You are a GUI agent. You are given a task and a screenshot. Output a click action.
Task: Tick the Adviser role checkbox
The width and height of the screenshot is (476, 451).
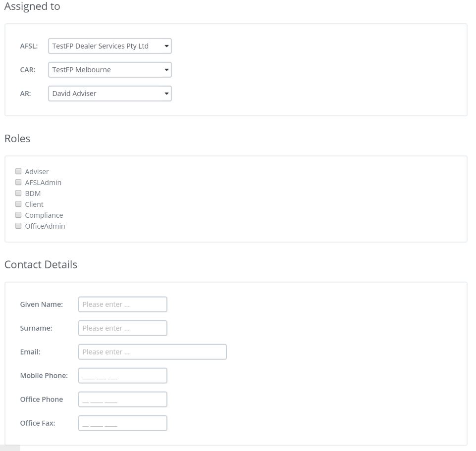coord(18,171)
